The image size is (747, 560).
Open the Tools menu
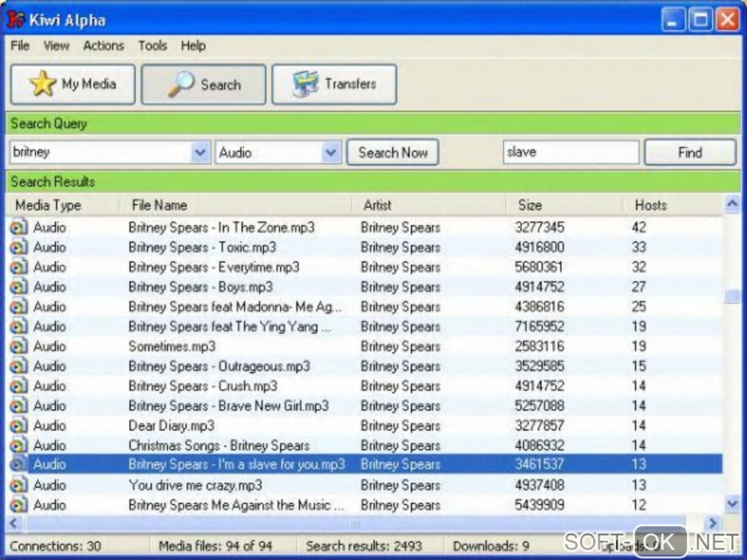click(152, 45)
